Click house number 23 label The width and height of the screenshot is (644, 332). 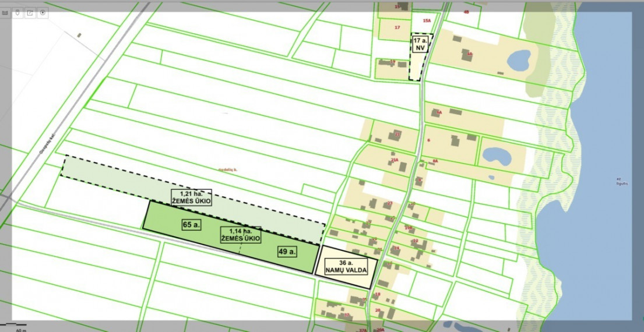tap(390, 203)
